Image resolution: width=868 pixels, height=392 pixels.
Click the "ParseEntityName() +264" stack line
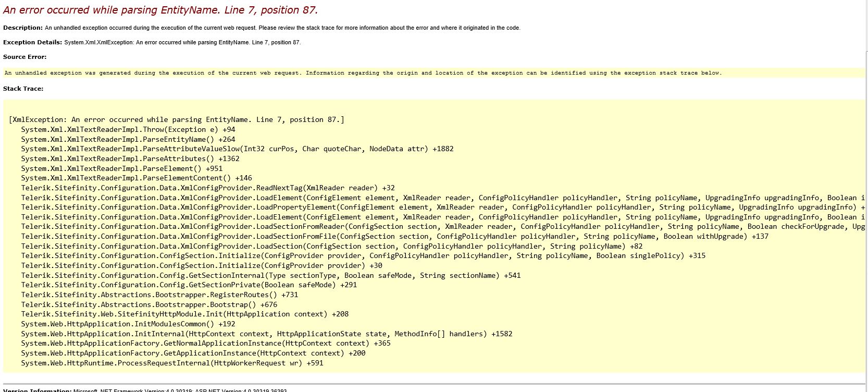128,139
